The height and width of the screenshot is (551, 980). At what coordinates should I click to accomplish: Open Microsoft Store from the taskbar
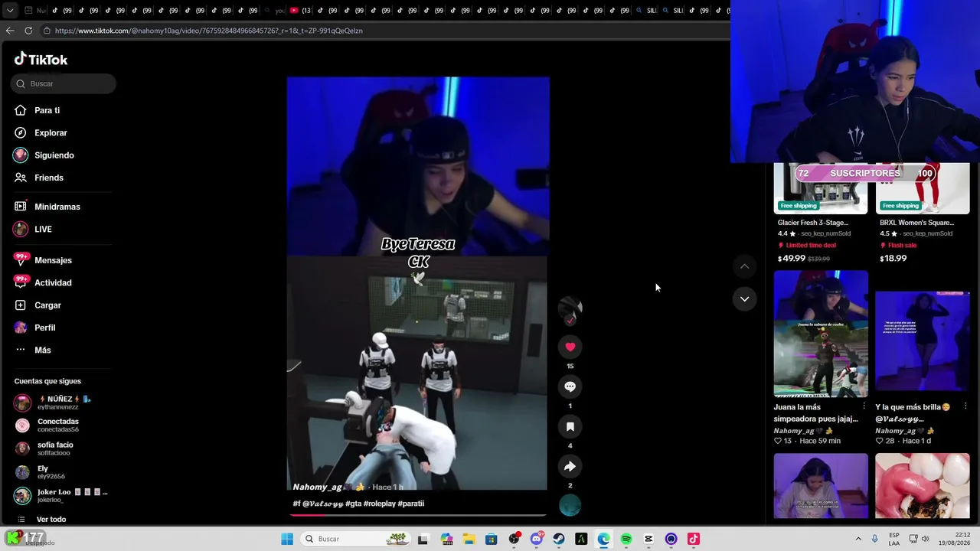tap(492, 540)
